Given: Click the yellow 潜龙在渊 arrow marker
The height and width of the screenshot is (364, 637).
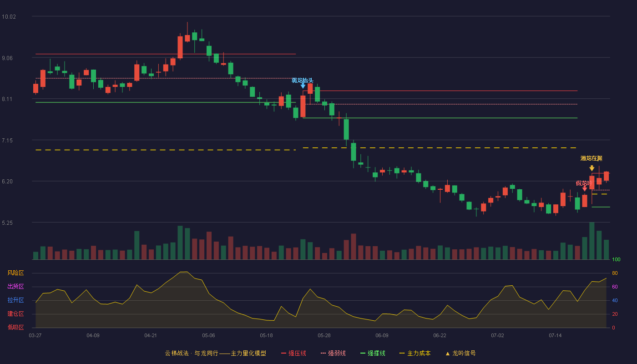Looking at the screenshot, I should tap(591, 168).
